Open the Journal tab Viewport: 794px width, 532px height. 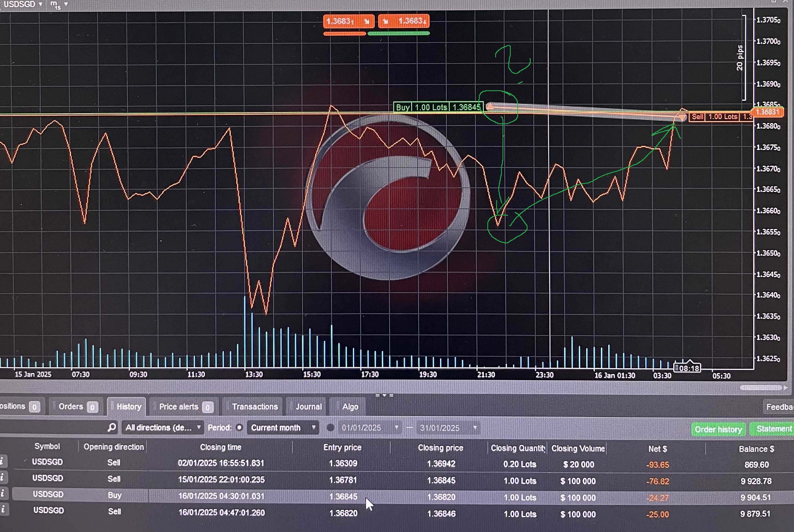[306, 407]
